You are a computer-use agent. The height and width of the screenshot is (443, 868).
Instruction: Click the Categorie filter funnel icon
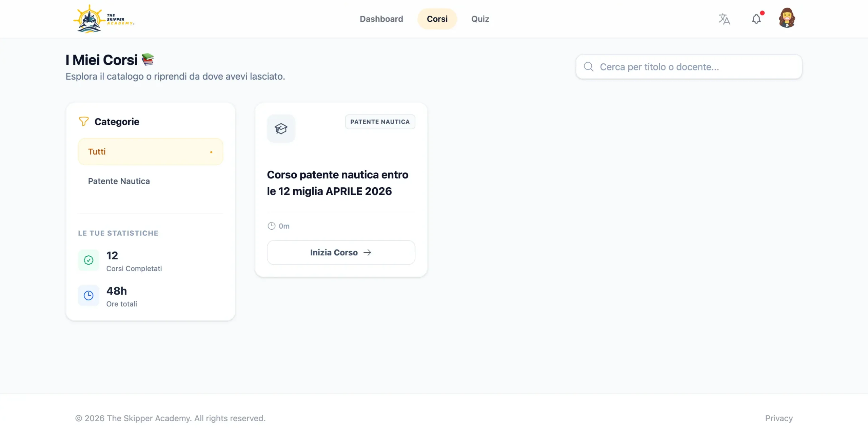pyautogui.click(x=83, y=122)
